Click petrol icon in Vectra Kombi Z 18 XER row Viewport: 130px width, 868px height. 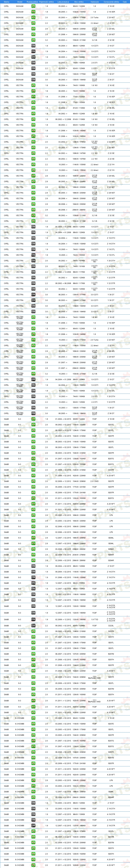(x=33, y=334)
